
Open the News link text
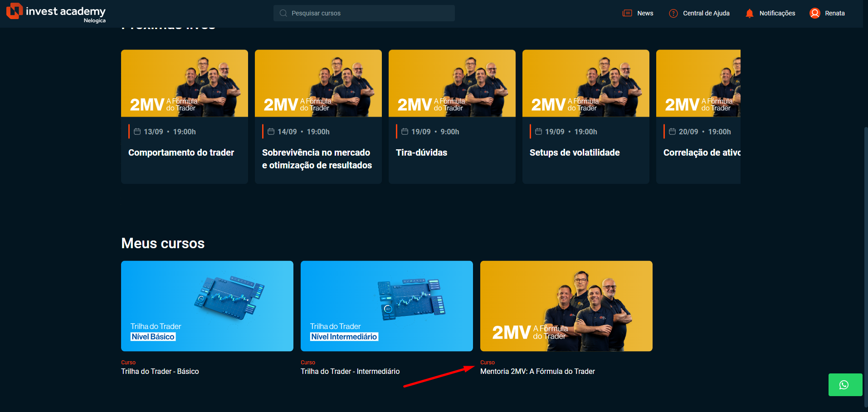pos(645,13)
